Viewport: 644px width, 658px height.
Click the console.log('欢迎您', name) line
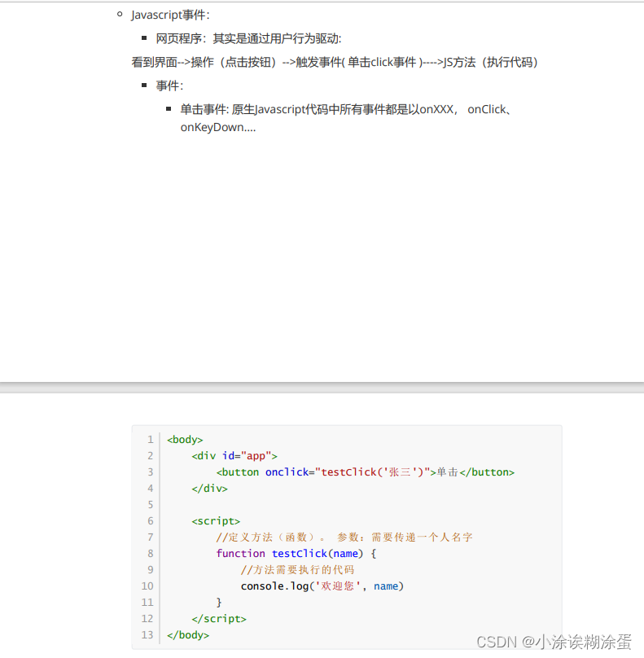(322, 586)
